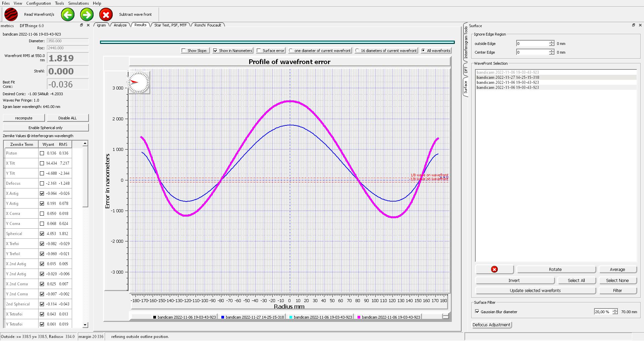
Task: Click magenta legend swatch for bandicam wavefront
Action: (x=359, y=317)
